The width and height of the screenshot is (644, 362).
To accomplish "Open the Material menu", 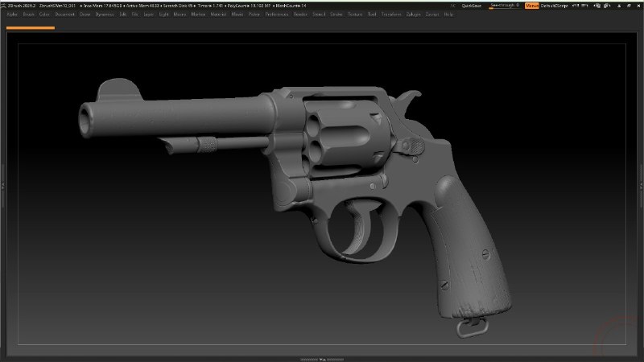I will pyautogui.click(x=218, y=14).
